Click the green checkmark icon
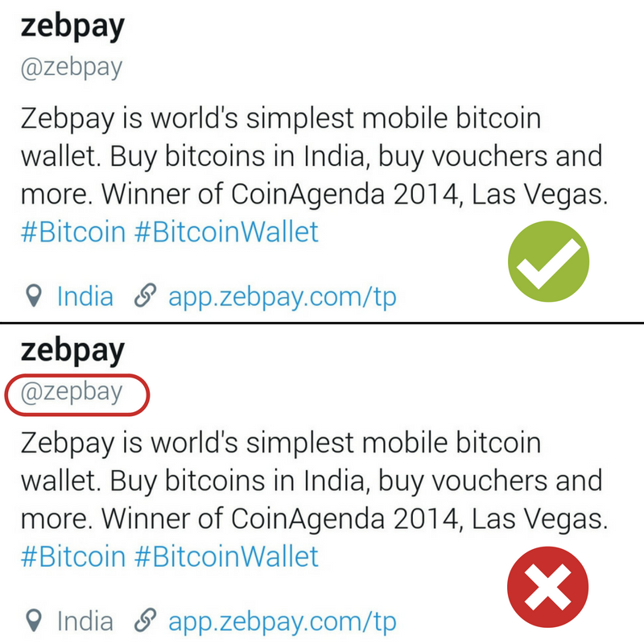The width and height of the screenshot is (644, 644). [x=548, y=261]
